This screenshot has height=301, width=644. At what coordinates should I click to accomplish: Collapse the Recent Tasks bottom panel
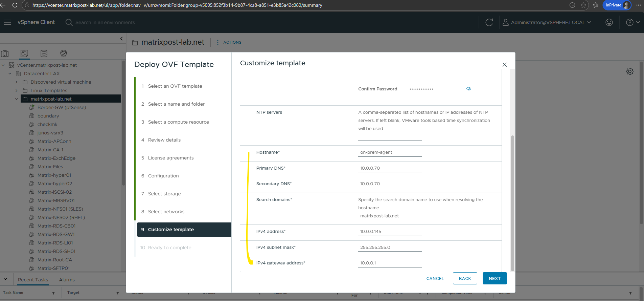tap(5, 279)
